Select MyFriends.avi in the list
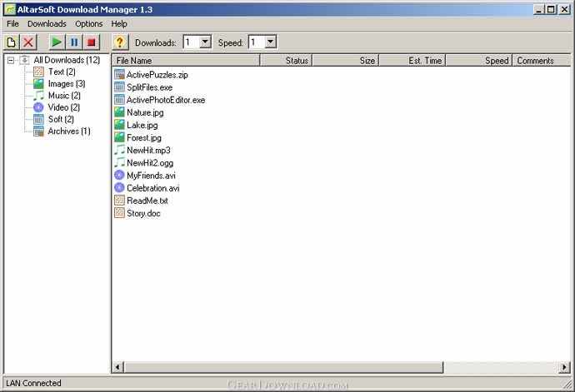Image resolution: width=575 pixels, height=392 pixels. 151,176
